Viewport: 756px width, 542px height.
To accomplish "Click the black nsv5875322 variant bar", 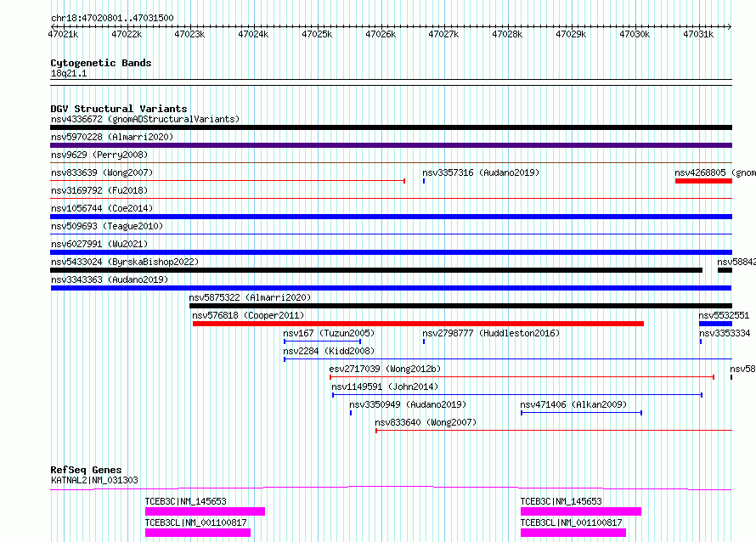I will 461,306.
